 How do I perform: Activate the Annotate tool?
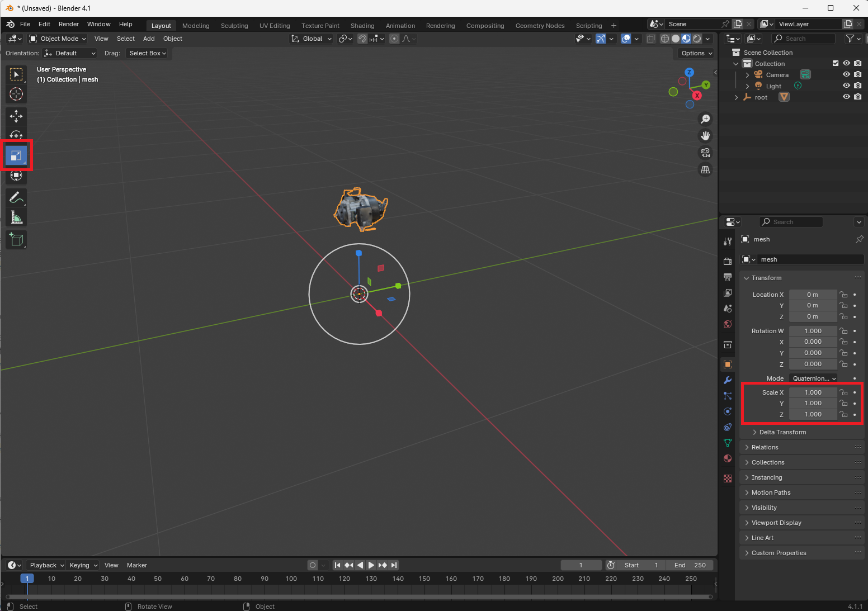pos(16,198)
